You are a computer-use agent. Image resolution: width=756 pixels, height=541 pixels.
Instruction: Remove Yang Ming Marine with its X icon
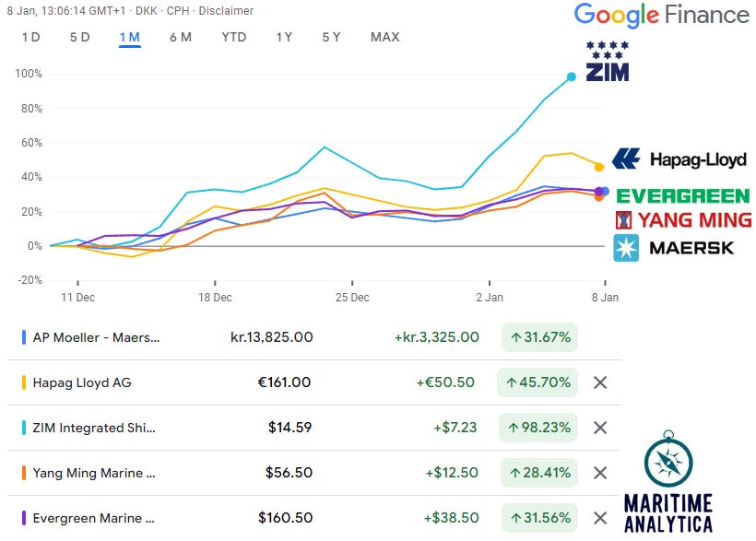tap(600, 473)
